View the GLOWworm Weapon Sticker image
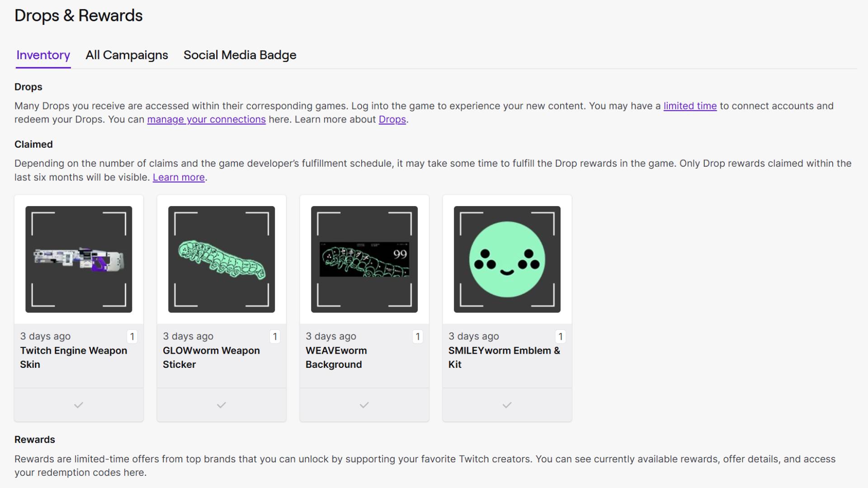This screenshot has width=868, height=488. tap(221, 260)
